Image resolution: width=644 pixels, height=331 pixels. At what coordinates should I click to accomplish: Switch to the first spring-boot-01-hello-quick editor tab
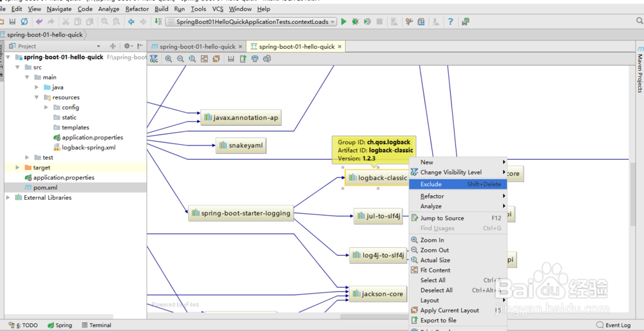pos(197,47)
